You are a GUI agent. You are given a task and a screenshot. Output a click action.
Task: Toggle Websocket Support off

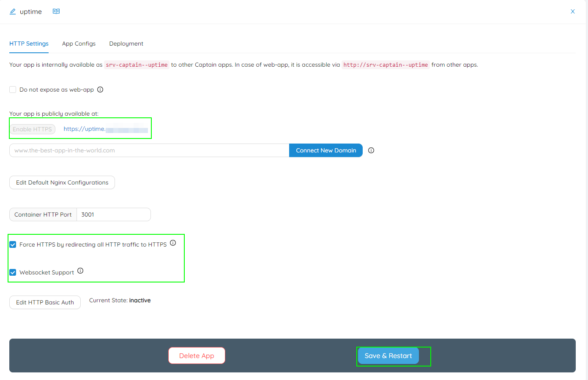[13, 272]
